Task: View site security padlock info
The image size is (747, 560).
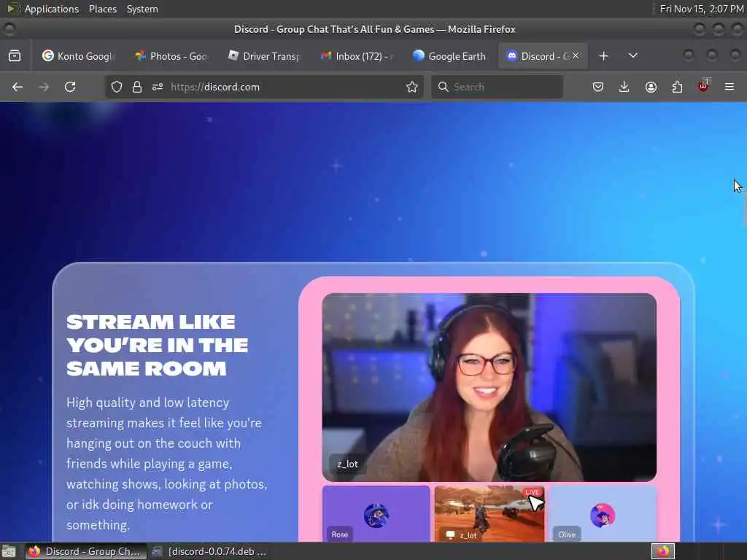Action: point(137,87)
